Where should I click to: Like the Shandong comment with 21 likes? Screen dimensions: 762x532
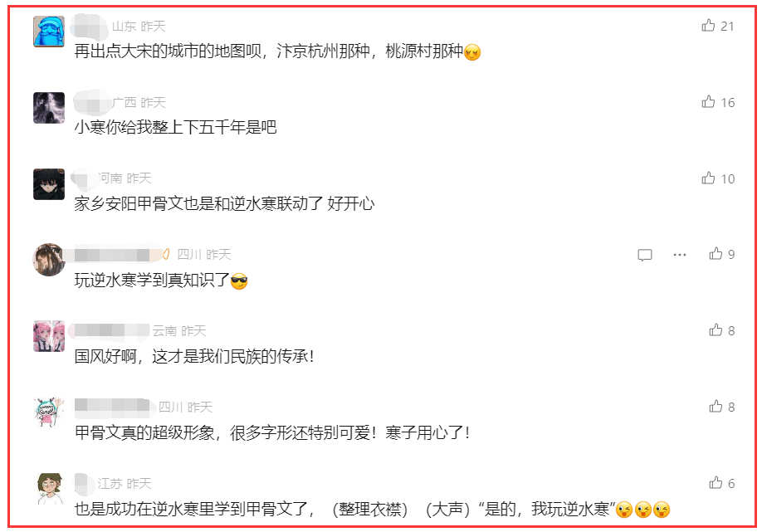point(708,25)
